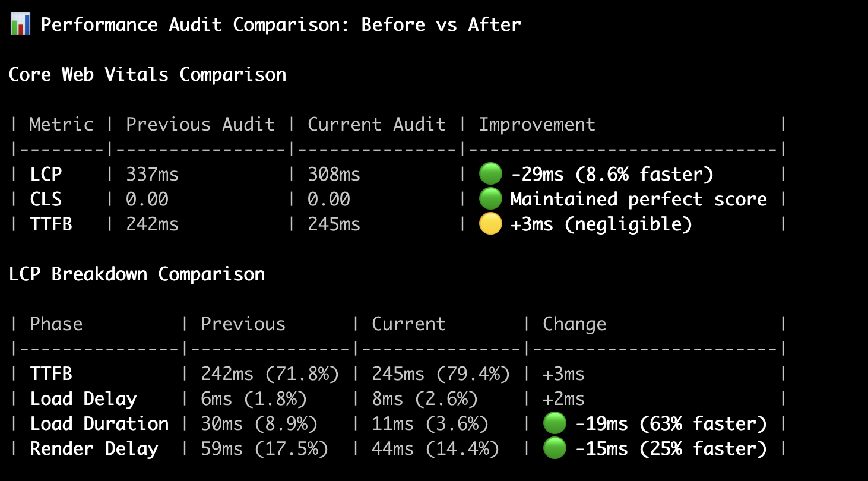The height and width of the screenshot is (481, 868).
Task: Click green circle beside "-29ms (8.6% faster)"
Action: (490, 174)
